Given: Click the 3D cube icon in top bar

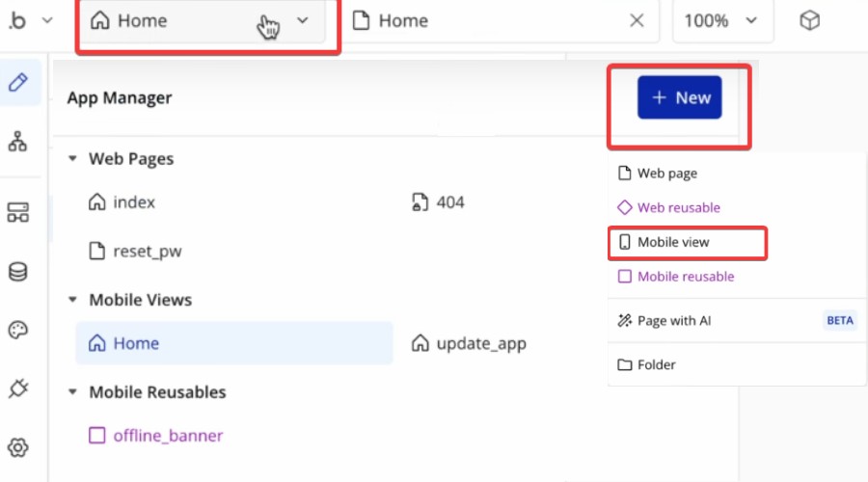Looking at the screenshot, I should pos(809,21).
